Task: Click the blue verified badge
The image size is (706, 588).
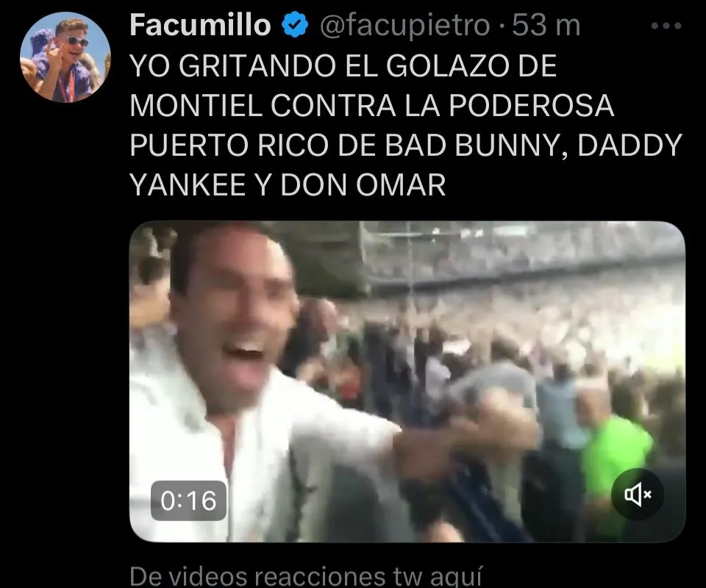Action: (294, 25)
